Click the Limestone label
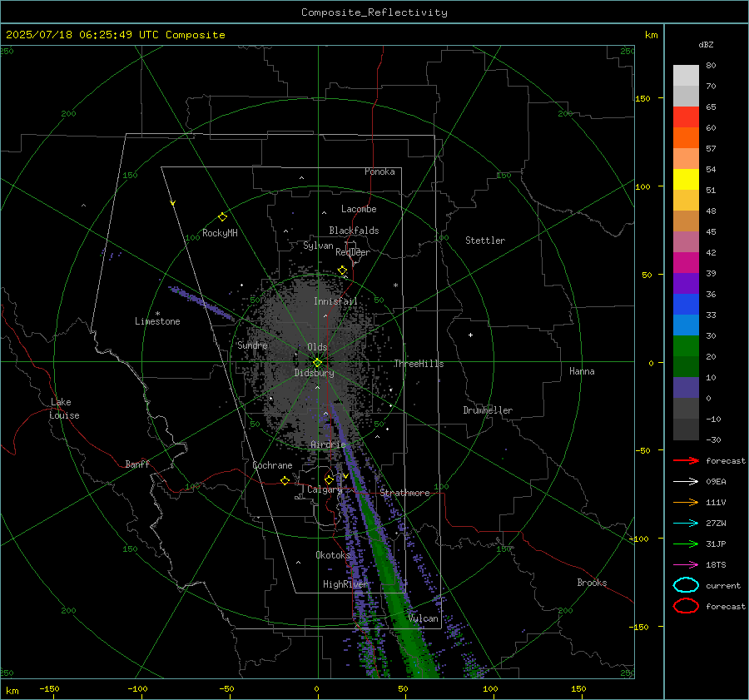This screenshot has height=700, width=749. (x=157, y=321)
